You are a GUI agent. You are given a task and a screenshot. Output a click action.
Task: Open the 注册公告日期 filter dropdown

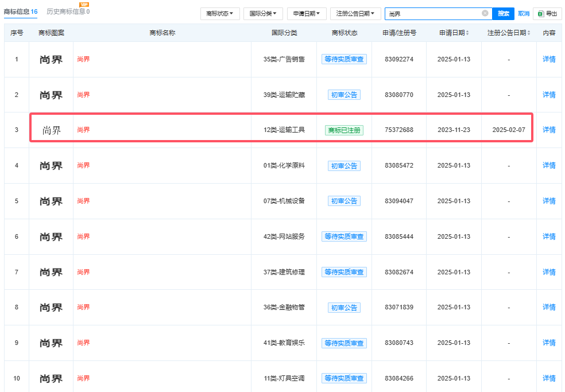355,14
